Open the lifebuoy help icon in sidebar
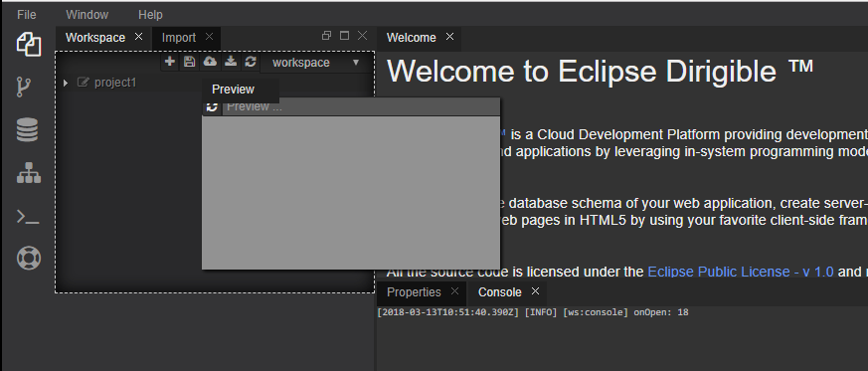Viewport: 868px width, 371px height. pos(29,258)
